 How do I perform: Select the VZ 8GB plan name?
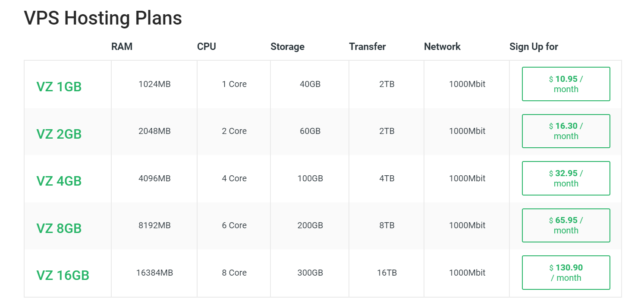pyautogui.click(x=59, y=228)
